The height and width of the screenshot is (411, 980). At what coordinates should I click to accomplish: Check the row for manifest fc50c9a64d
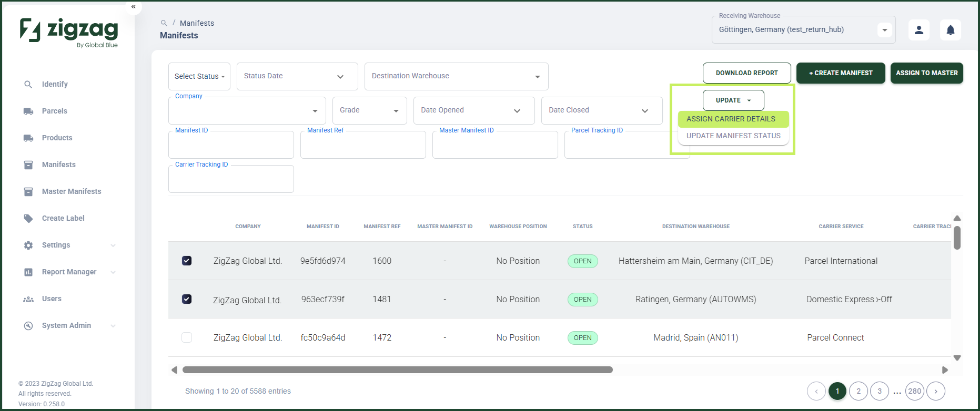point(187,337)
